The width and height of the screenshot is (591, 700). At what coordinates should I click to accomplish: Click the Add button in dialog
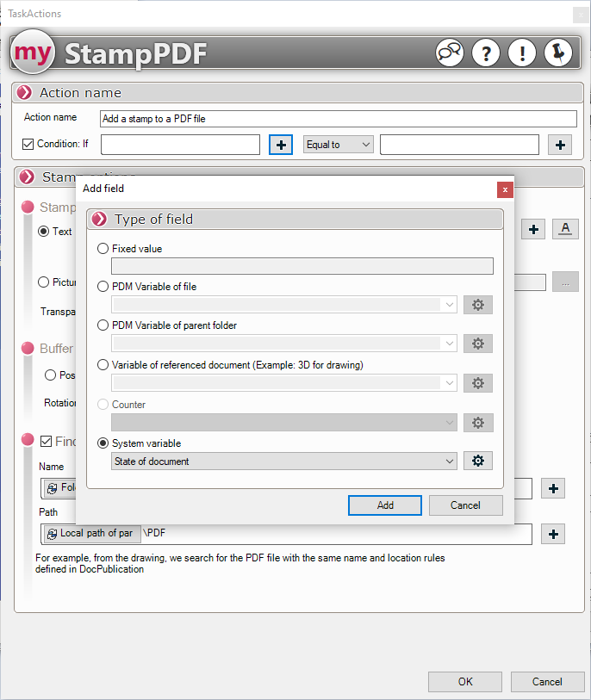[384, 505]
